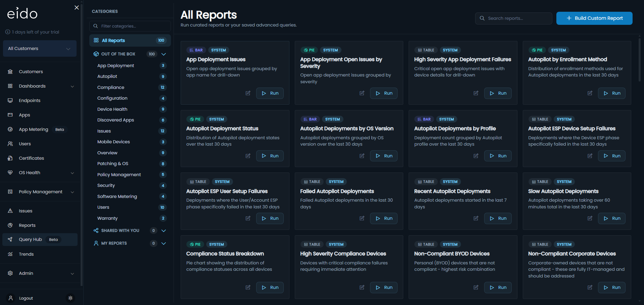Viewport: 644px width, 305px height.
Task: Edit the Compliance Status Breakdown report
Action: coord(248,288)
